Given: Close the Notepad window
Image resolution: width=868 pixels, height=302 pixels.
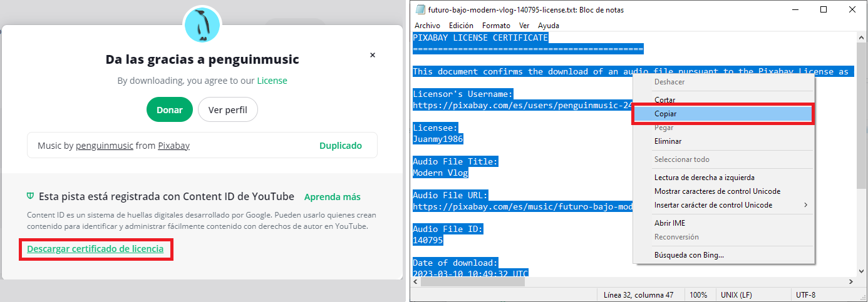Looking at the screenshot, I should click(852, 9).
